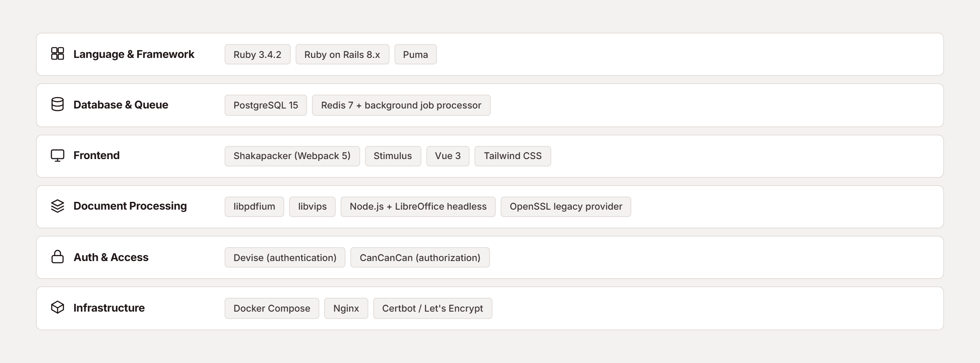The width and height of the screenshot is (980, 363).
Task: Select the Certbot / Let's Encrypt tag
Action: coord(433,308)
